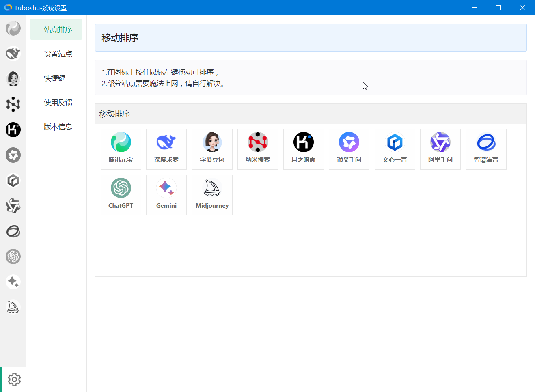Select the 智谱清言 site tile
The width and height of the screenshot is (535, 392).
coord(486,149)
